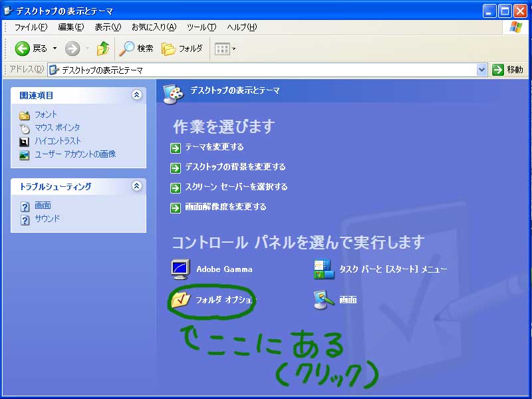Screen dimensions: 532x399
Task: Open the Adobe Gamma control panel icon
Action: pyautogui.click(x=181, y=269)
